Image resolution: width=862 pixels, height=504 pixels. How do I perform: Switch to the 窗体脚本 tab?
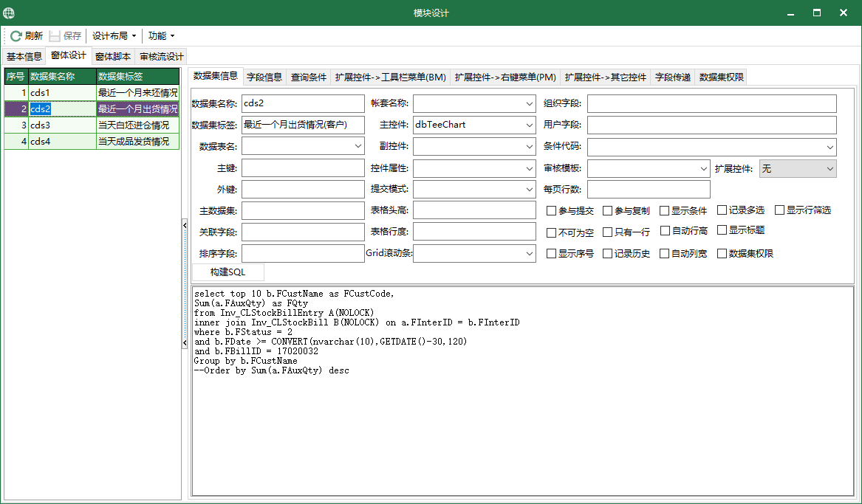113,57
